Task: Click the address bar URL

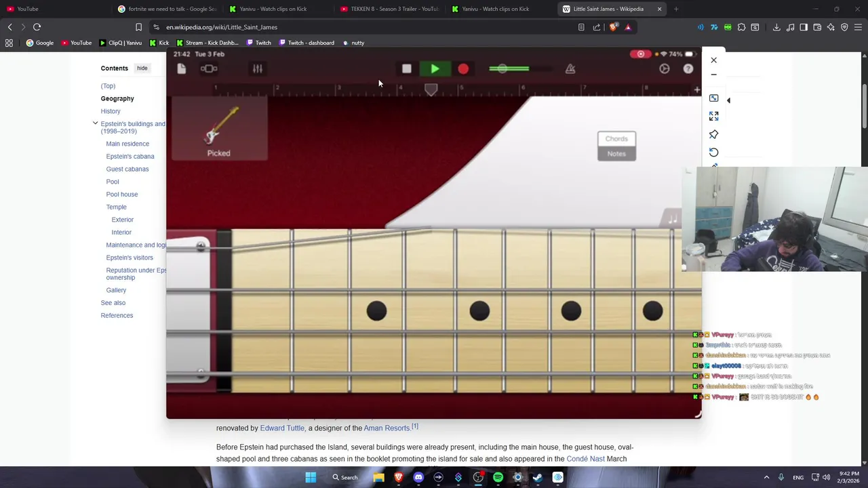Action: [x=222, y=27]
